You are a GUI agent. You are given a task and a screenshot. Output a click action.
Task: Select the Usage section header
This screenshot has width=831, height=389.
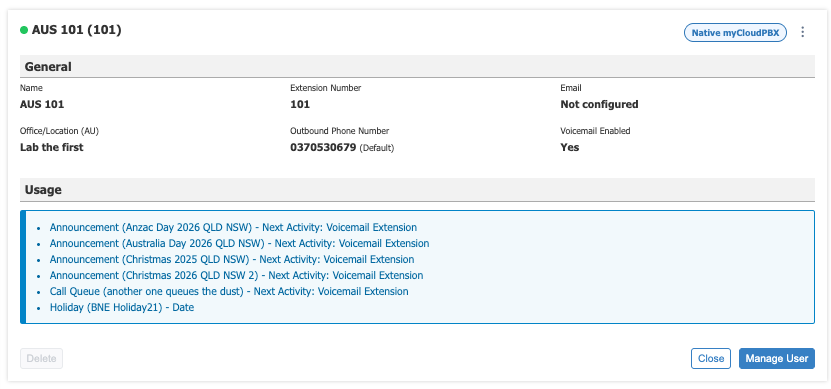(x=417, y=190)
